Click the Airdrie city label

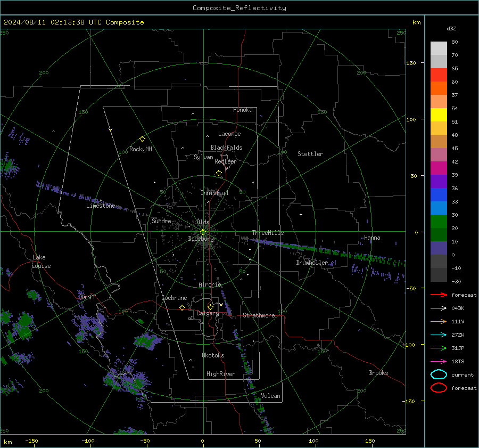pyautogui.click(x=210, y=284)
